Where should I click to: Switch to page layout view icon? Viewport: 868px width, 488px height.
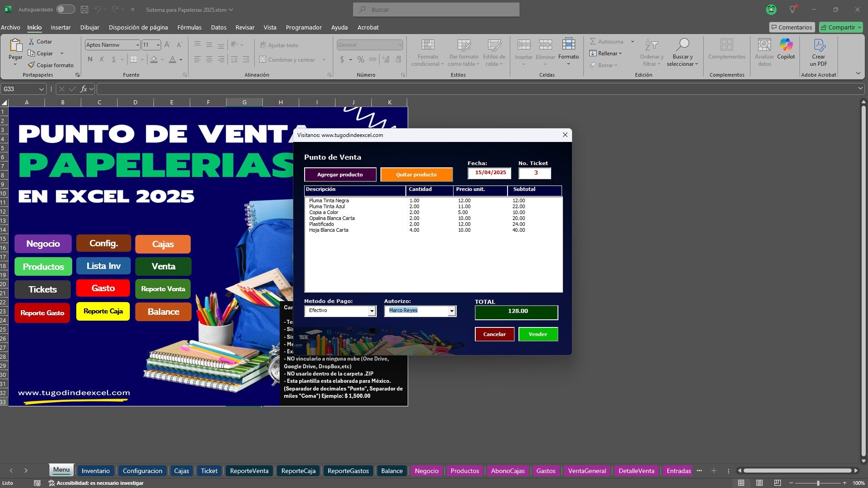[x=759, y=483]
